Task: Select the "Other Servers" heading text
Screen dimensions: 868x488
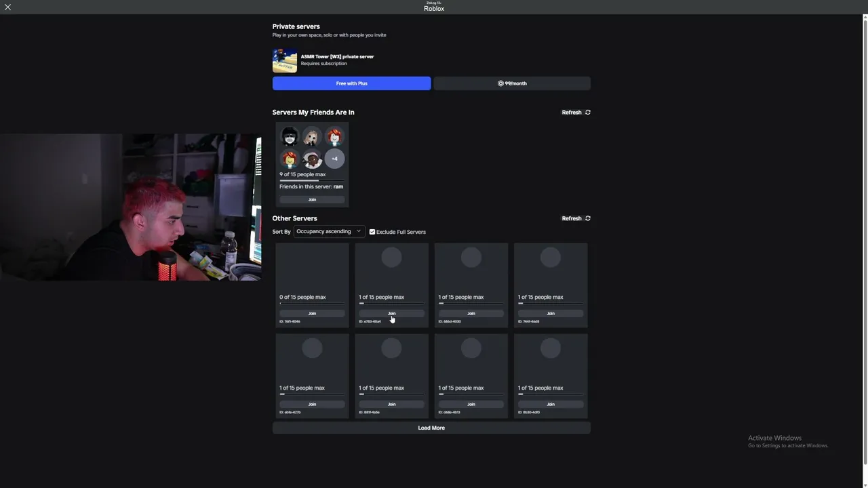Action: point(295,218)
